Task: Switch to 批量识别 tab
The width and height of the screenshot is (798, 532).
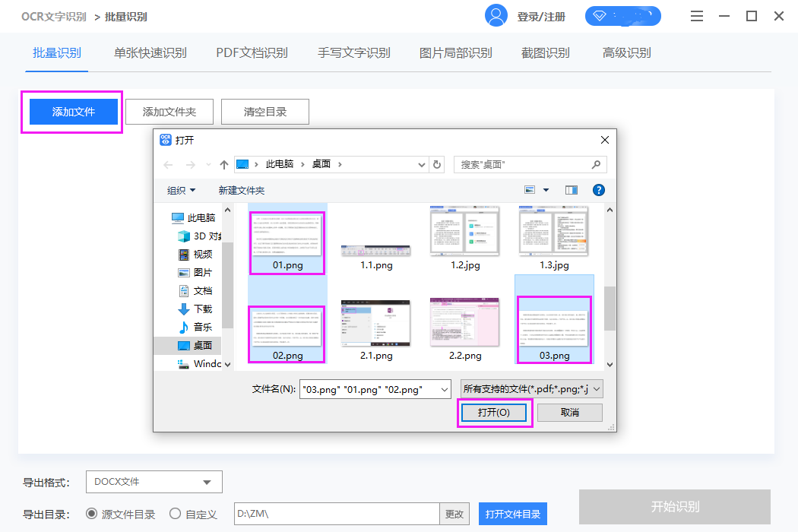Action: (x=57, y=53)
